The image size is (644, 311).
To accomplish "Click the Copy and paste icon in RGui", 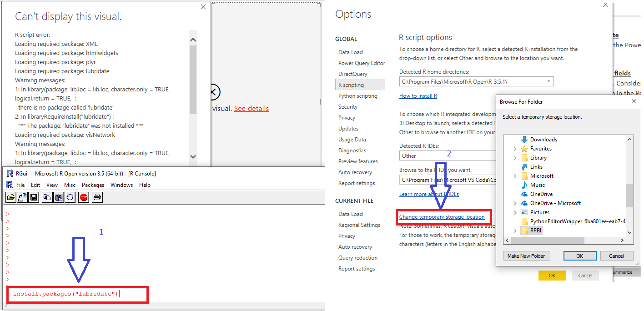I will (70, 197).
